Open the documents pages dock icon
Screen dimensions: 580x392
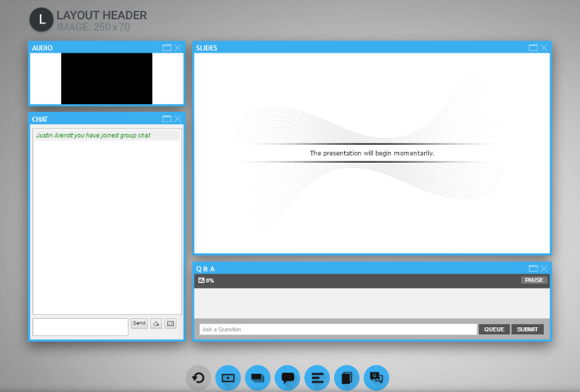pos(346,378)
